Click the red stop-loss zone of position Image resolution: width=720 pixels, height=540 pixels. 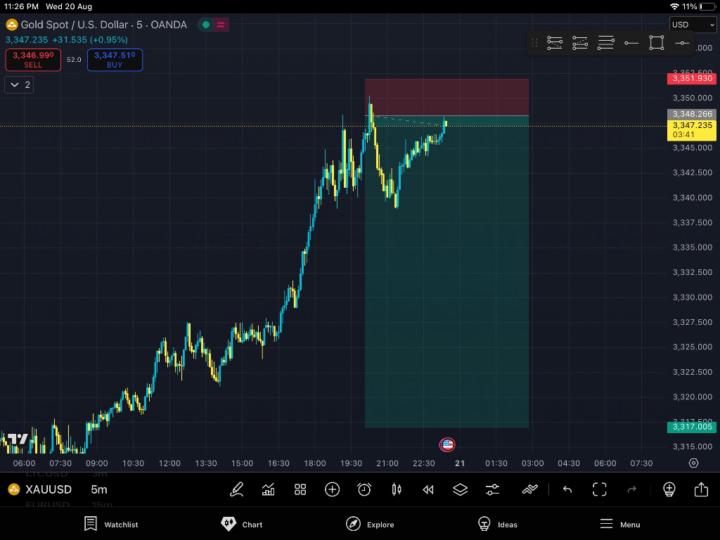click(x=446, y=97)
